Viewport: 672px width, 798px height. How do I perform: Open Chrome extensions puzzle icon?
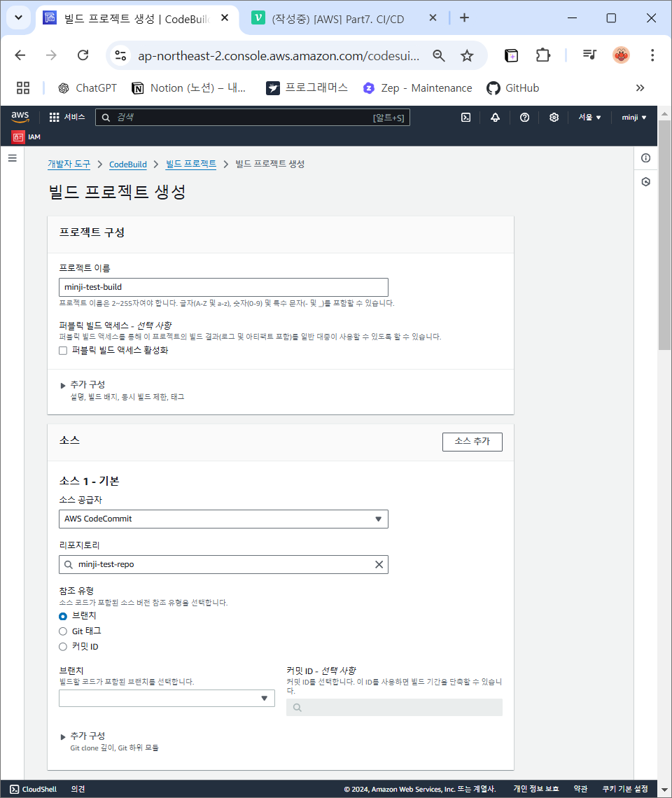point(543,55)
